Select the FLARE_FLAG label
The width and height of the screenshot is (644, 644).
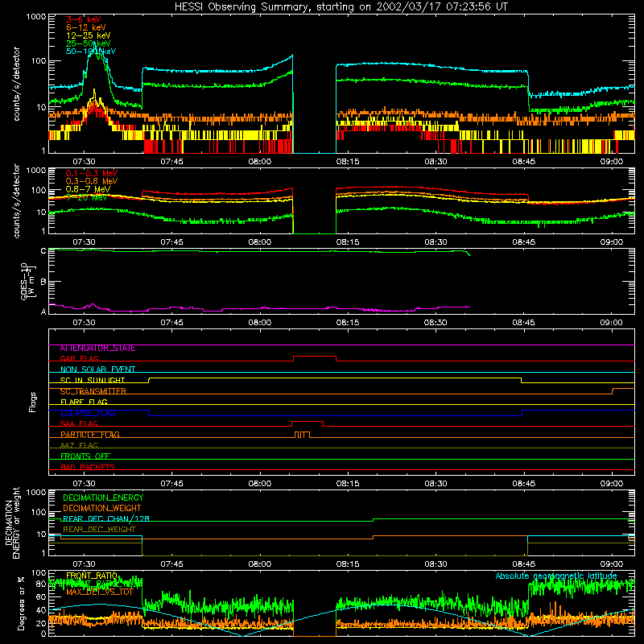84,402
